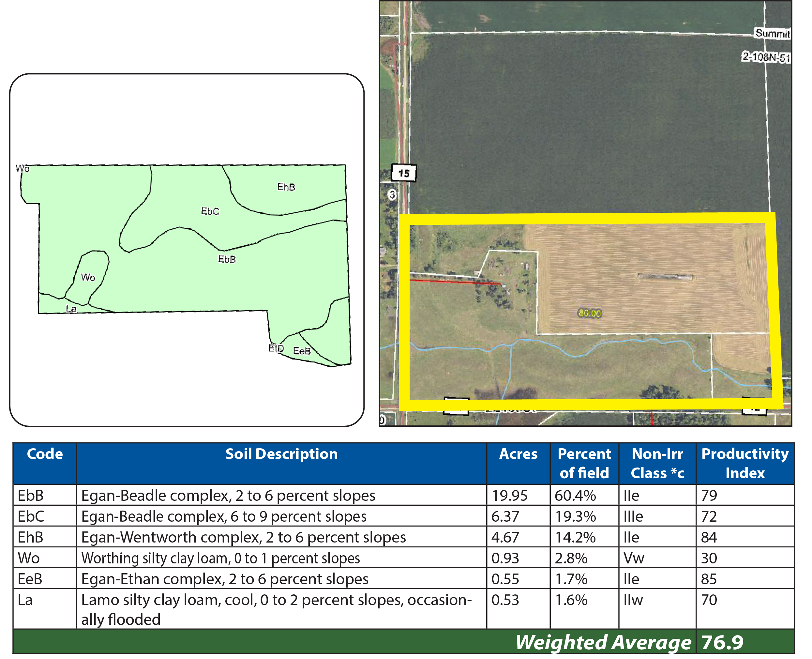The image size is (812, 659).
Task: Click the EtD soil map label
Action: point(276,348)
